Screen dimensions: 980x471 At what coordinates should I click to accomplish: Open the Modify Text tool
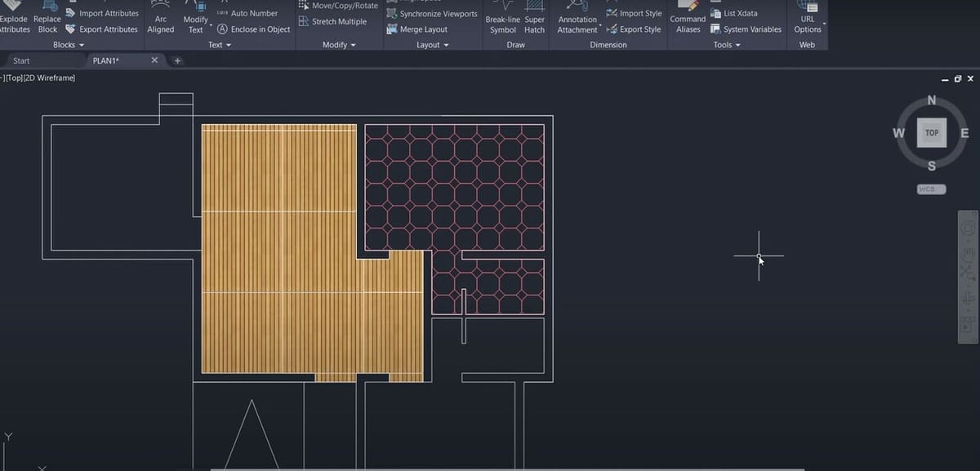click(195, 18)
